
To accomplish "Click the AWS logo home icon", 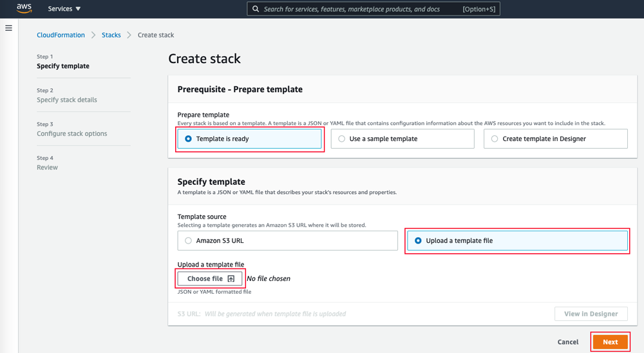I will point(24,8).
